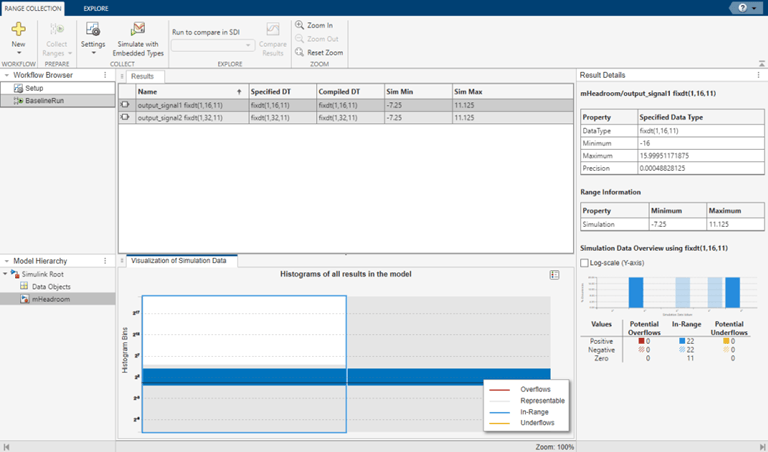Open the New button dropdown arrow

pyautogui.click(x=19, y=53)
